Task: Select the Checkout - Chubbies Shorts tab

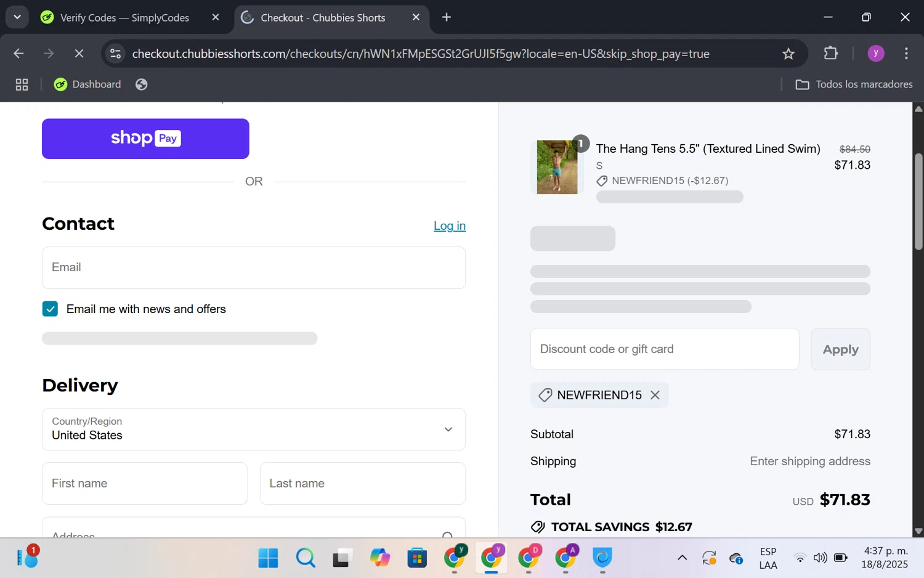Action: click(323, 17)
